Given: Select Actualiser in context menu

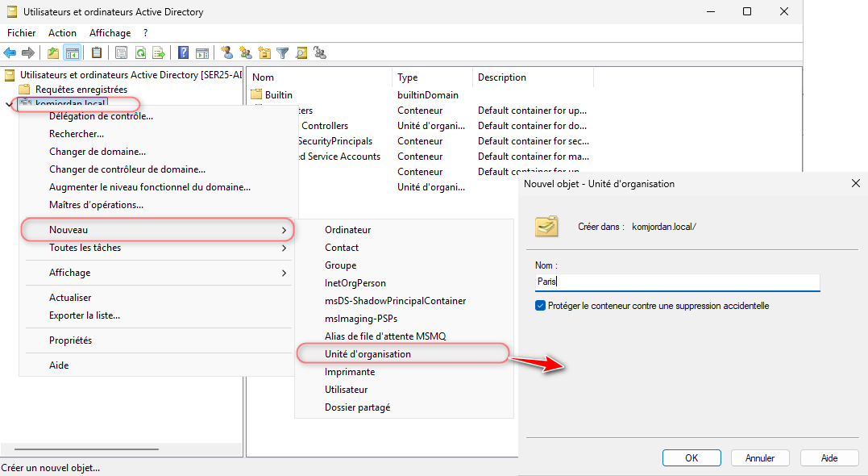Looking at the screenshot, I should click(70, 298).
